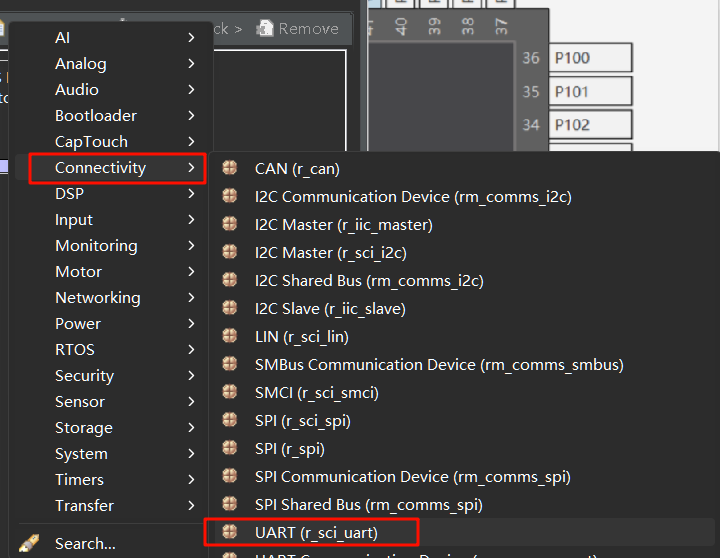Screen dimensions: 720x558
Task: Click pin number 34 label
Action: [531, 125]
